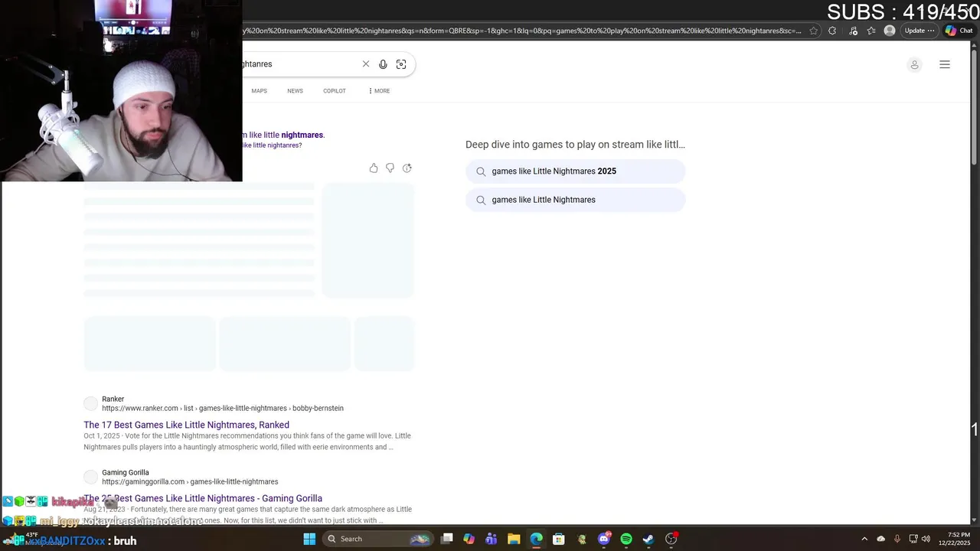The height and width of the screenshot is (551, 980).
Task: Give thumbs down to the answer
Action: pyautogui.click(x=390, y=168)
